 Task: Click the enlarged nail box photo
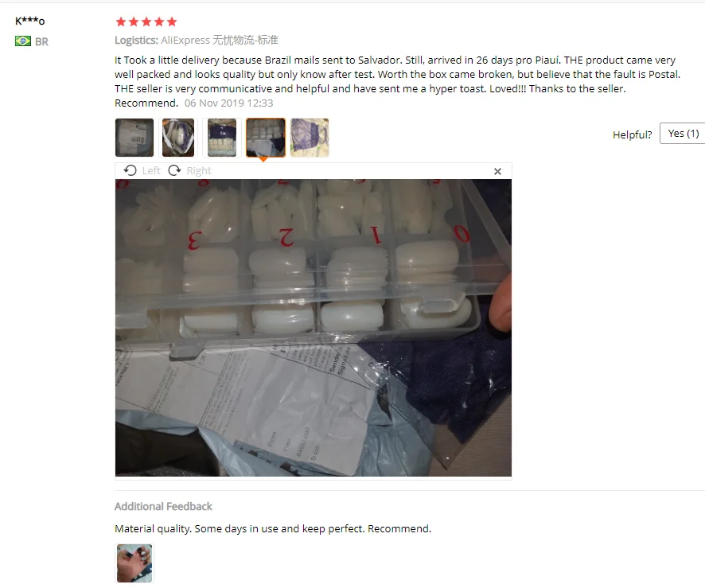point(314,328)
